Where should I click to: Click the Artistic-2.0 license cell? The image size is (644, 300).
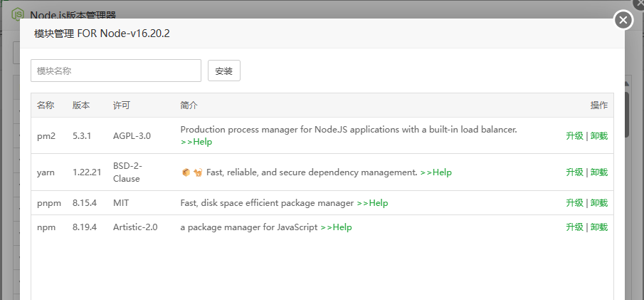(135, 227)
